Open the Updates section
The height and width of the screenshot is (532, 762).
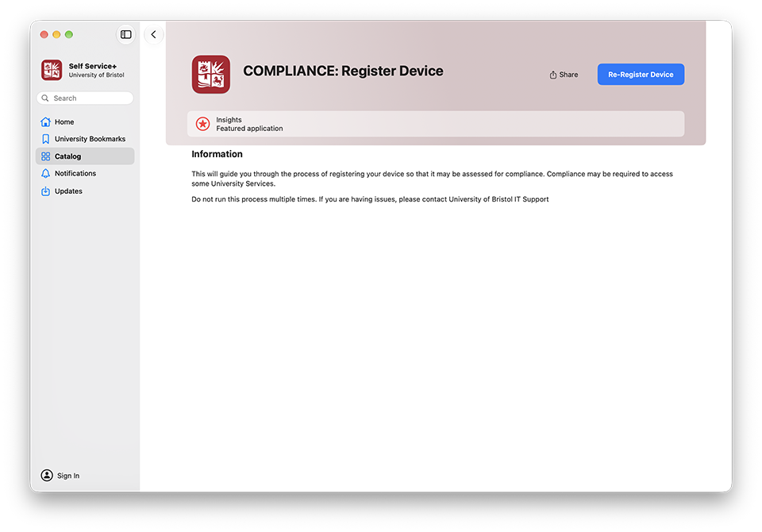tap(85, 191)
